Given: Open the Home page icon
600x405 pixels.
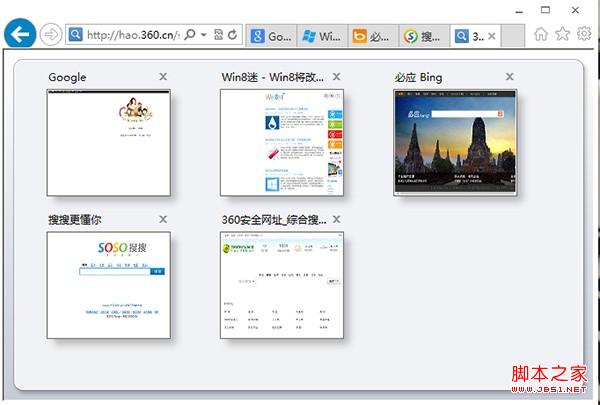Looking at the screenshot, I should [x=541, y=34].
